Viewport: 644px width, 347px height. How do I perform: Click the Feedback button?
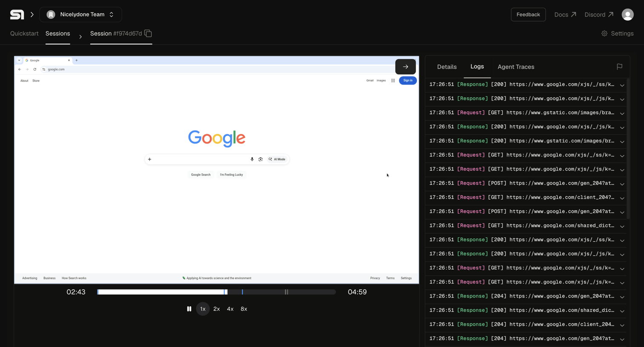(528, 14)
